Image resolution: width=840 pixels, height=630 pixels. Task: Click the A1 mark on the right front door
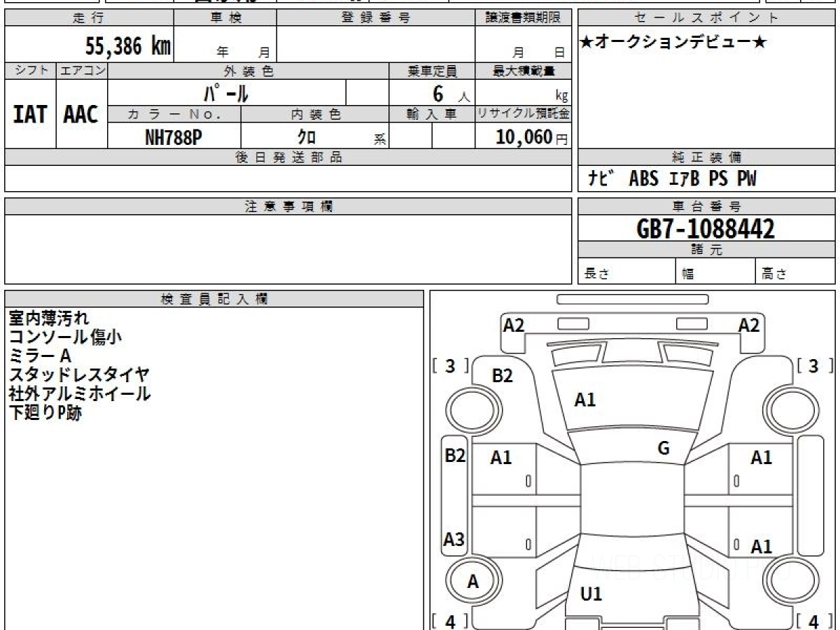click(761, 458)
